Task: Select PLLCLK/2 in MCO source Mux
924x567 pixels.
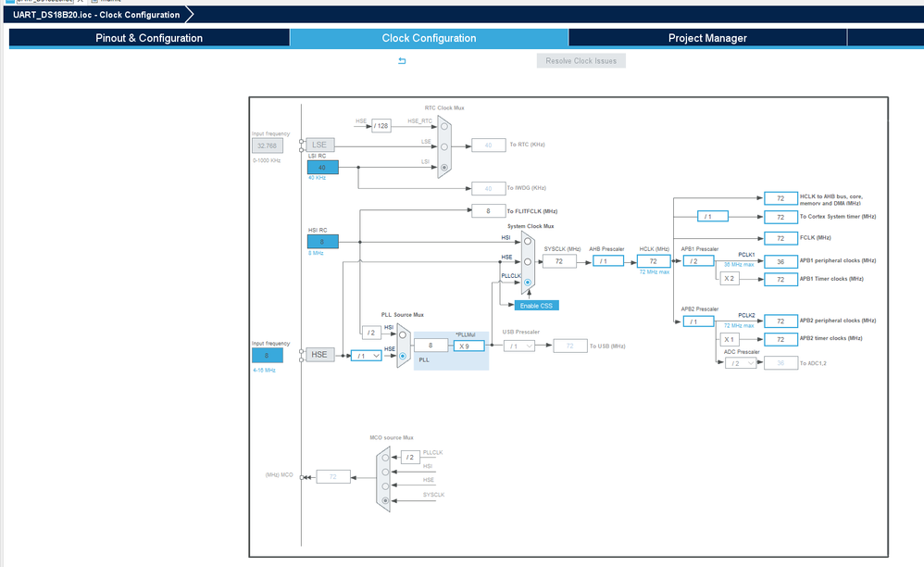Action: (x=385, y=458)
